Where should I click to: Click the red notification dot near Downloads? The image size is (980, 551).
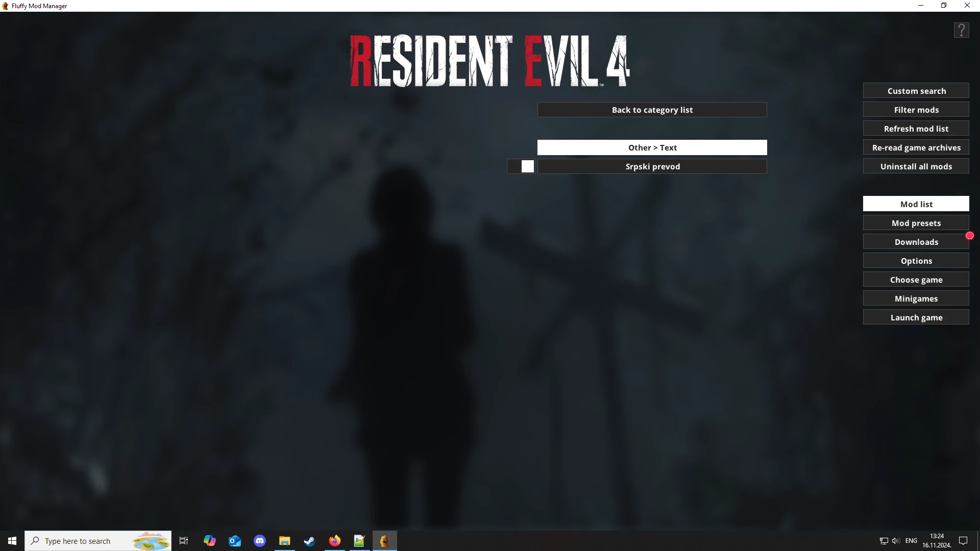coord(969,236)
